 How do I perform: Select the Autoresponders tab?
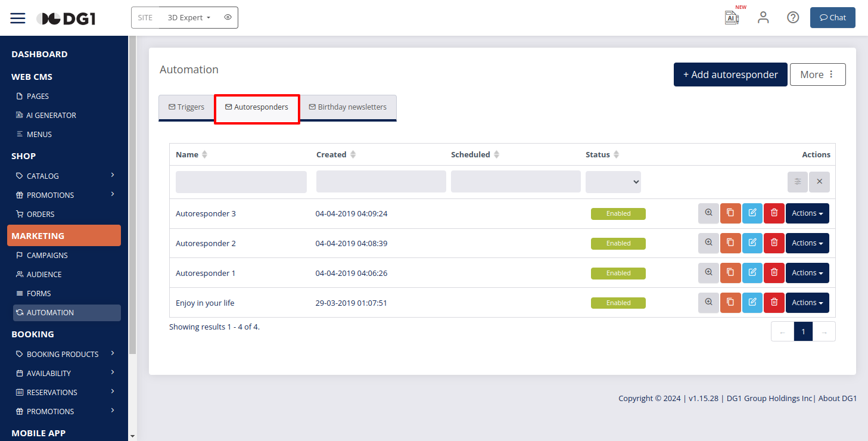[257, 107]
